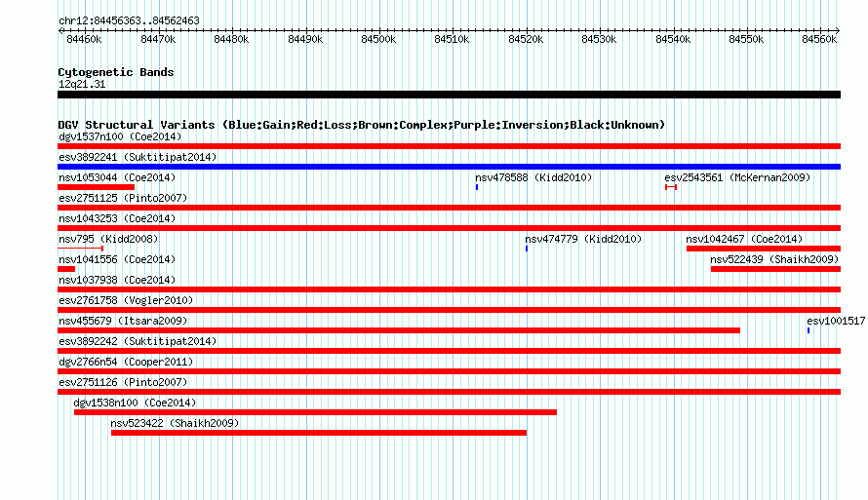Click the small red esv2543561 marker
The width and height of the screenshot is (868, 500).
click(671, 187)
